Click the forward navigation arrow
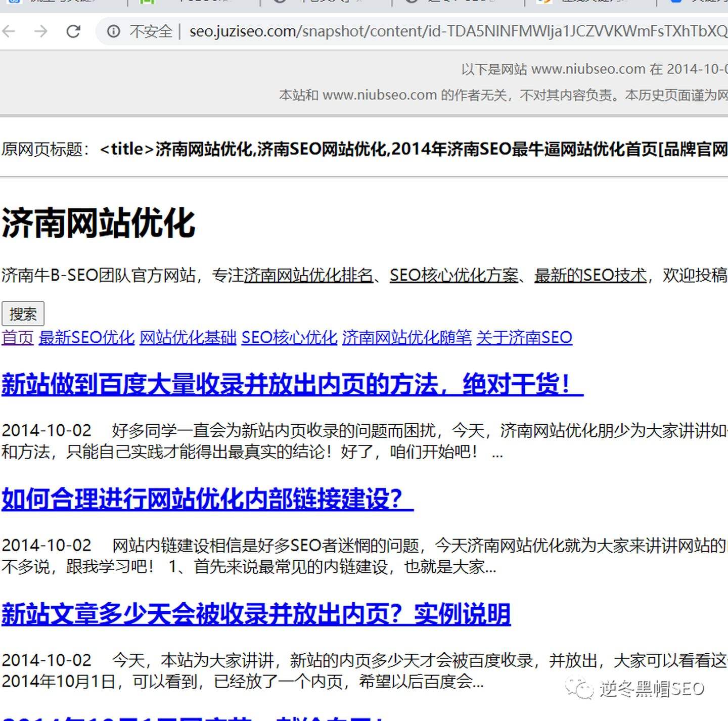The image size is (728, 721). coord(41,31)
